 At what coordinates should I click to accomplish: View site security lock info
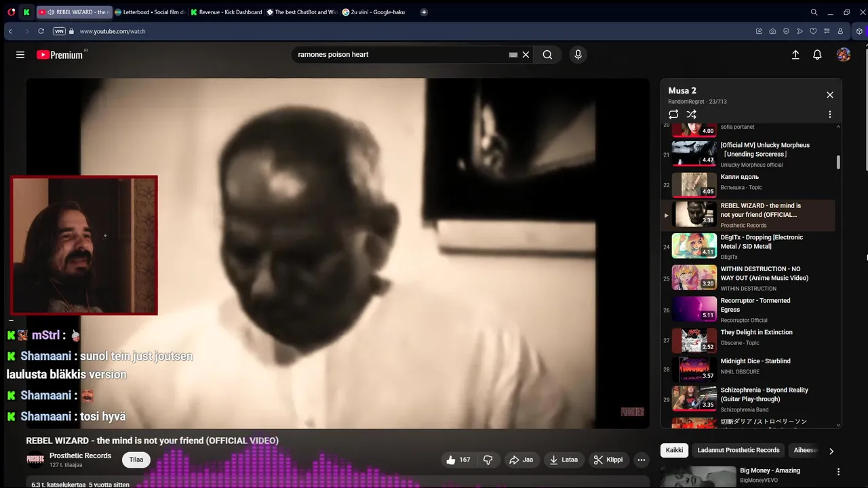point(71,31)
